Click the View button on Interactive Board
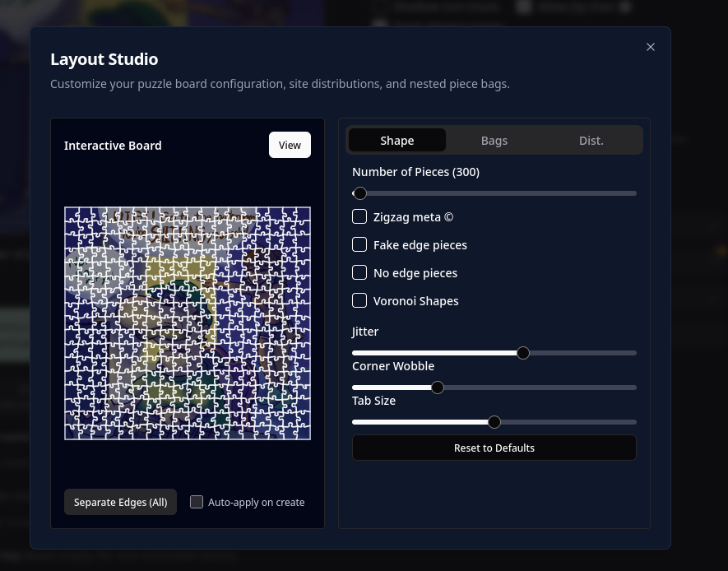Screen dimensions: 728x571 pyautogui.click(x=290, y=145)
